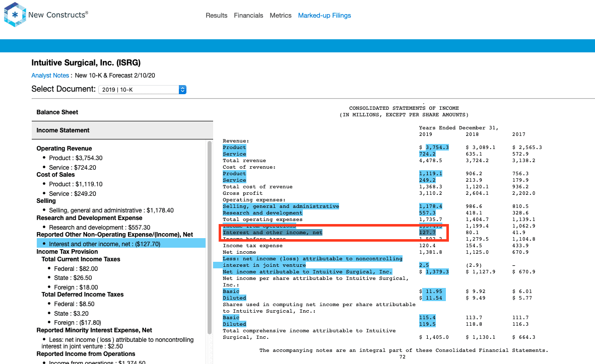This screenshot has height=364, width=595.
Task: Click the 'Cost of Sales' heading
Action: coord(55,175)
